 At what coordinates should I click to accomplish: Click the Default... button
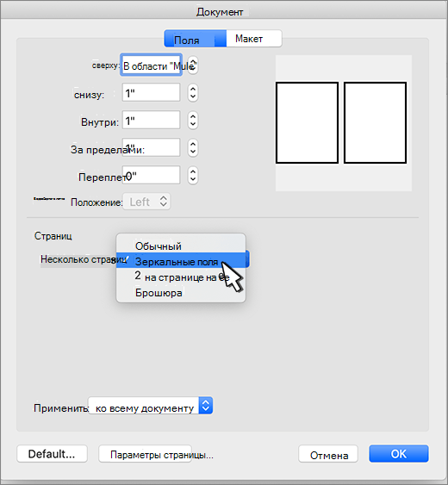pyautogui.click(x=52, y=454)
